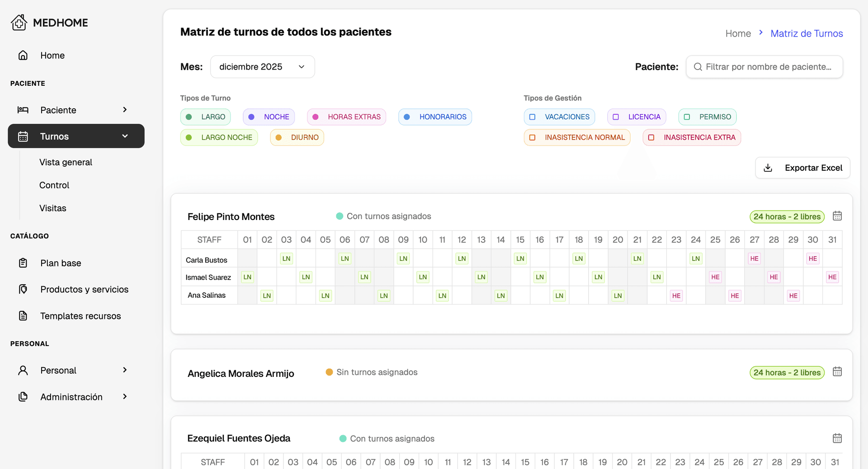Toggle the LICENCIA checkbox
868x469 pixels.
point(615,117)
